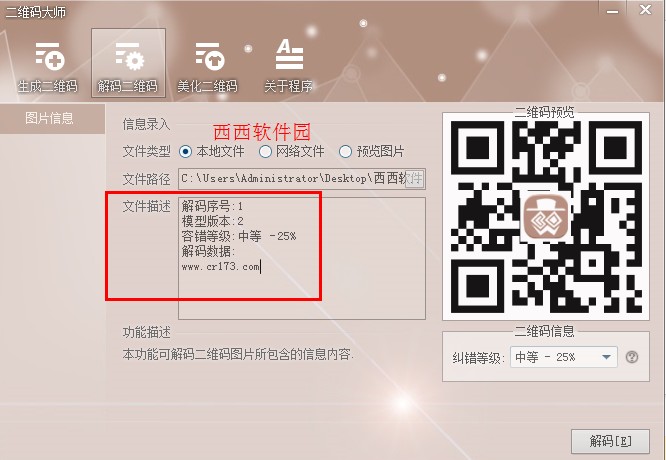Minimize the 二维码大师 window

(612, 11)
